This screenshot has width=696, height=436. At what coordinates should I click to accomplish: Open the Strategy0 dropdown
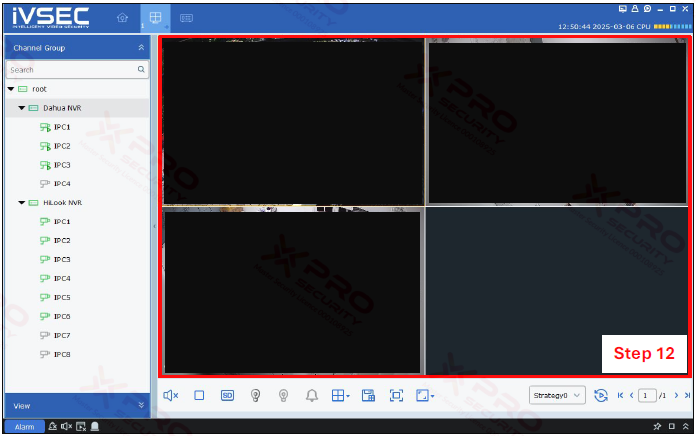point(557,395)
